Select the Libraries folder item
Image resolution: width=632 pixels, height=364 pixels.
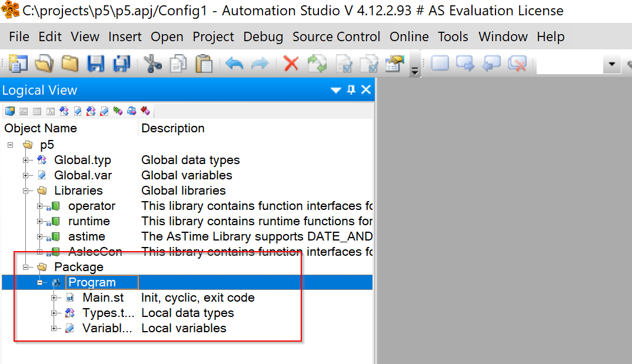point(79,191)
